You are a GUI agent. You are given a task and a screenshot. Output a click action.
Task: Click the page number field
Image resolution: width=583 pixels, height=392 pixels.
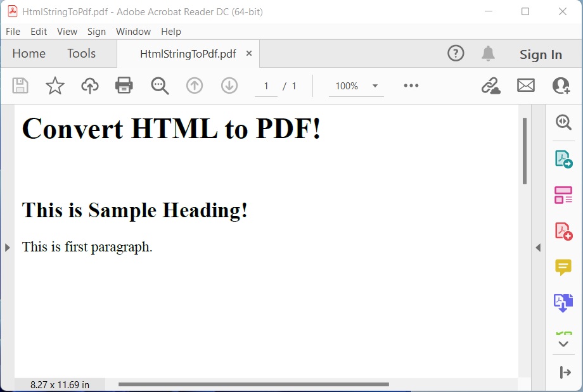(x=266, y=85)
